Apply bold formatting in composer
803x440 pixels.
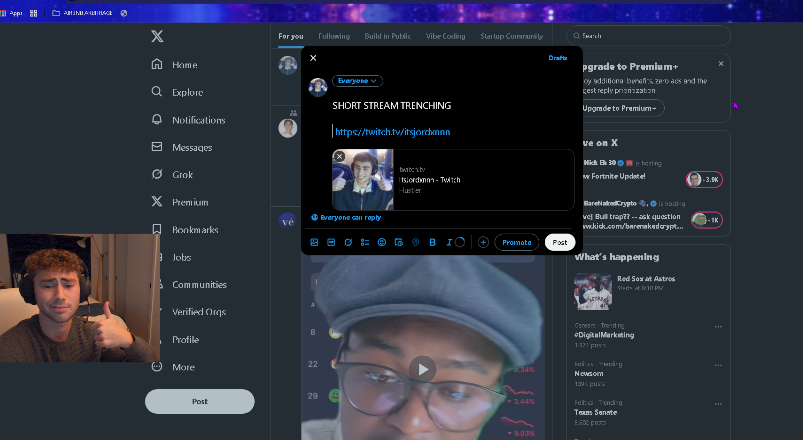point(432,242)
